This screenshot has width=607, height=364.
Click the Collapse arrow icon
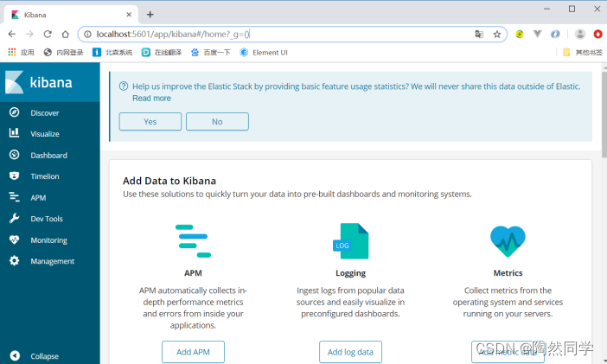15,355
